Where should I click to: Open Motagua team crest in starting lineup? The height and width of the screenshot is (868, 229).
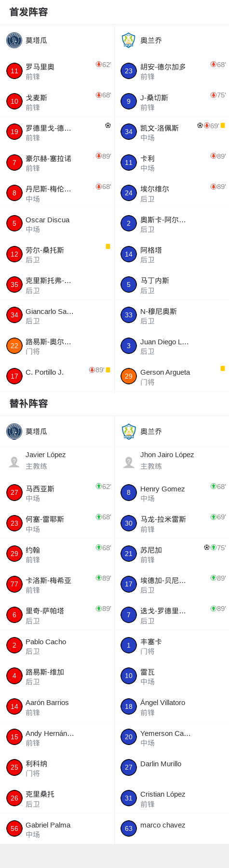tap(14, 40)
